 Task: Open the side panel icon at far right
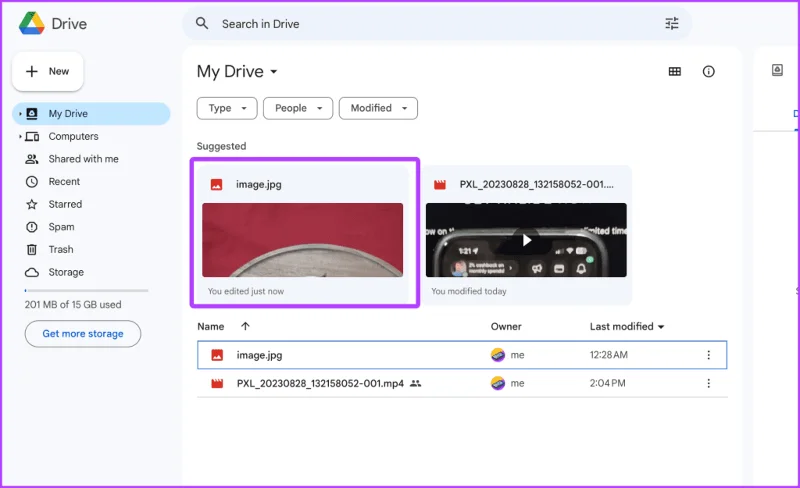pyautogui.click(x=777, y=70)
